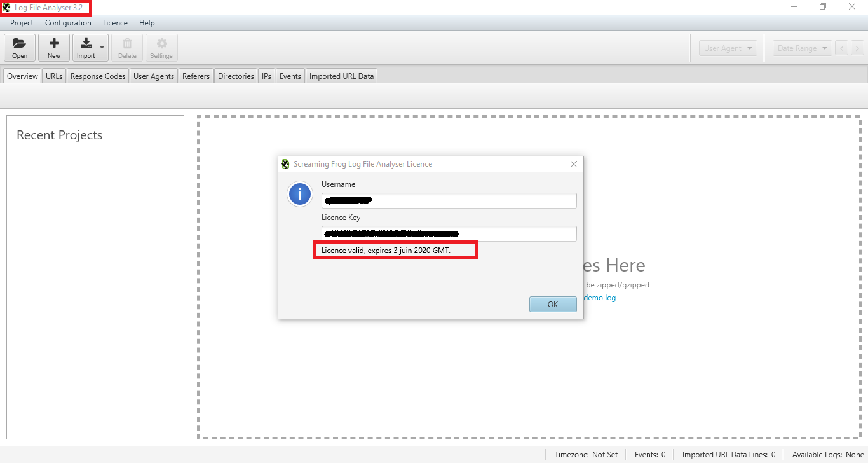Open the Project menu
The height and width of the screenshot is (463, 868).
(x=21, y=22)
